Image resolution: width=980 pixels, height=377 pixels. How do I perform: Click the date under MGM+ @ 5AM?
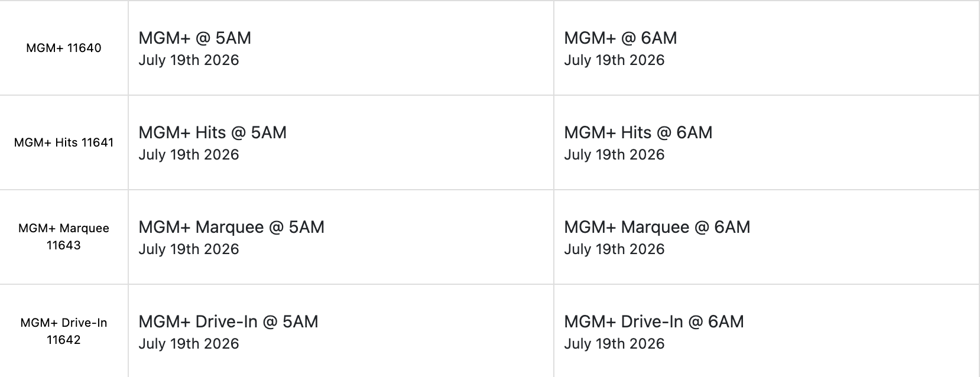(x=189, y=60)
